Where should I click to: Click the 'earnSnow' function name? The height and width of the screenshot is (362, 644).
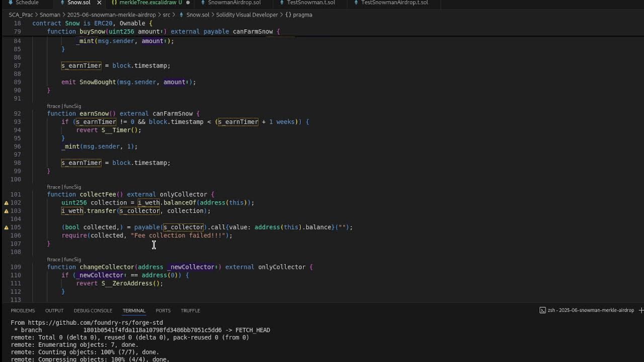(94, 114)
